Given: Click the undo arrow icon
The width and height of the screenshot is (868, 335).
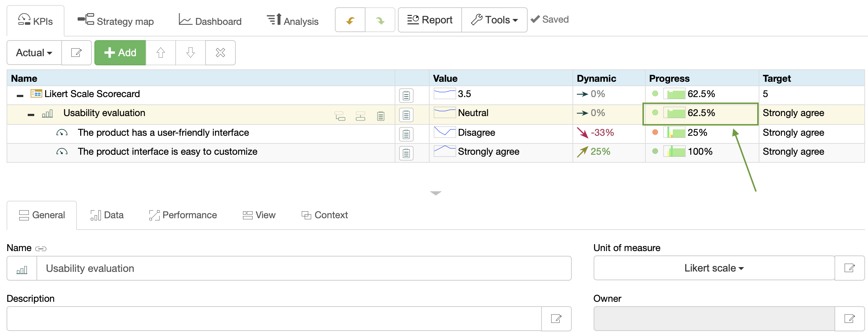Looking at the screenshot, I should coord(350,20).
